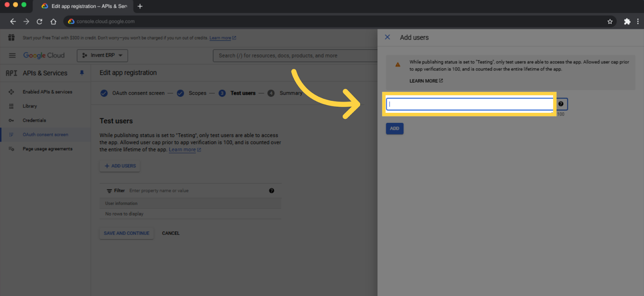Select OAuth consent screen in sidebar

coord(45,135)
